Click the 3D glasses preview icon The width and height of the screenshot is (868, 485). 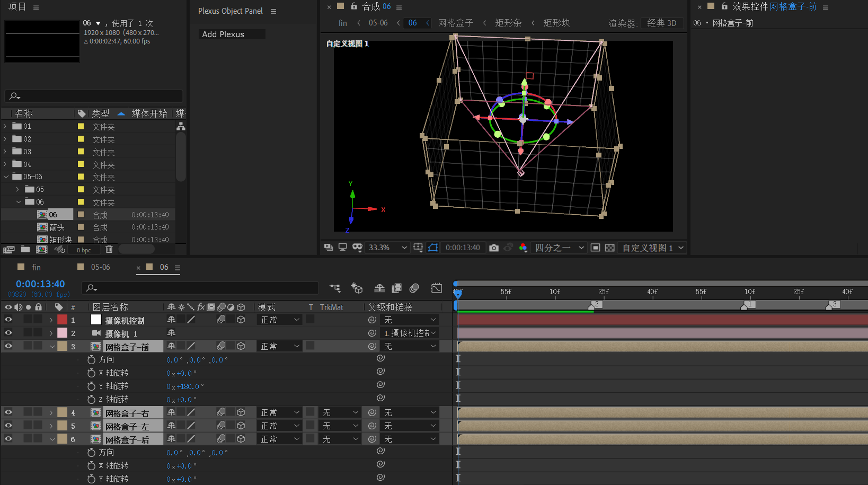357,248
